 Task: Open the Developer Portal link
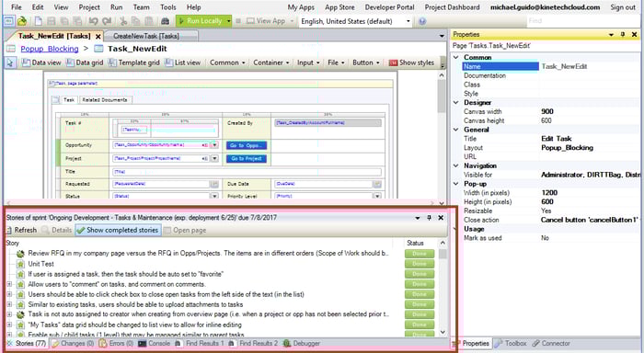[389, 7]
